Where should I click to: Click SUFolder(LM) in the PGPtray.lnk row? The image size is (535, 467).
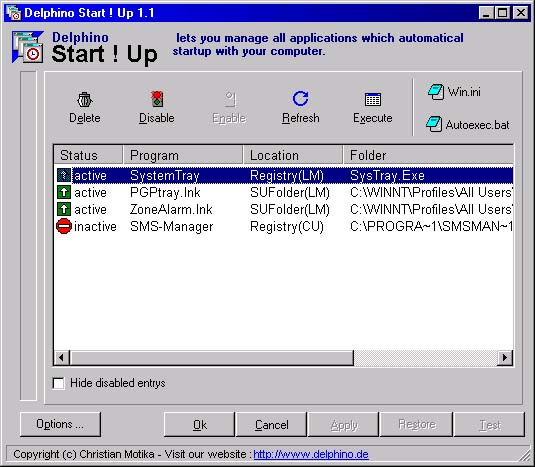pos(290,192)
